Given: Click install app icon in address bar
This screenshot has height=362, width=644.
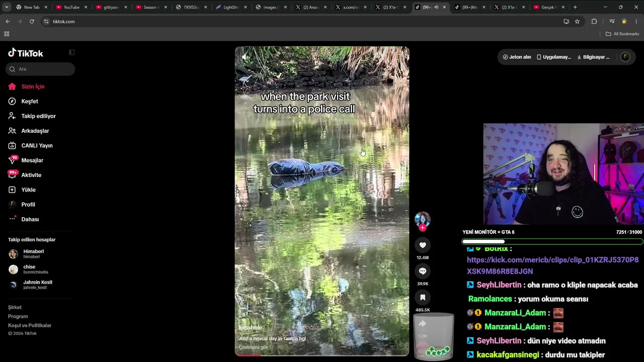Looking at the screenshot, I should tap(566, 22).
